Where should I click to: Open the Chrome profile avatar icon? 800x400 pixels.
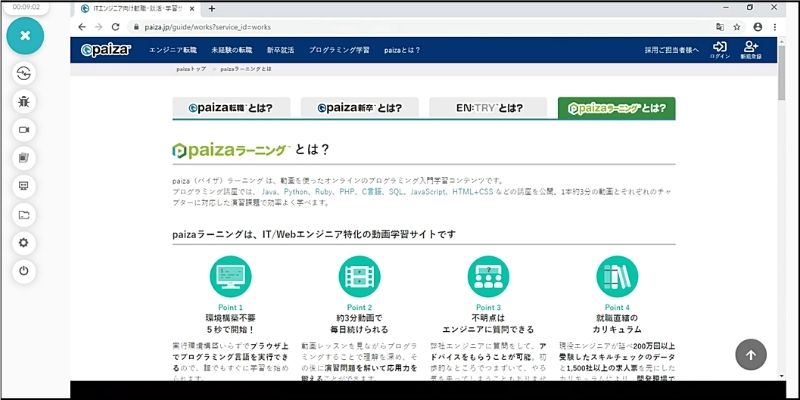[758, 27]
